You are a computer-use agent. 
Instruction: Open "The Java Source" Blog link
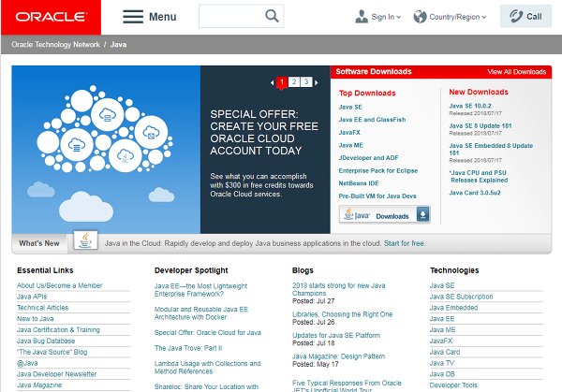[52, 353]
